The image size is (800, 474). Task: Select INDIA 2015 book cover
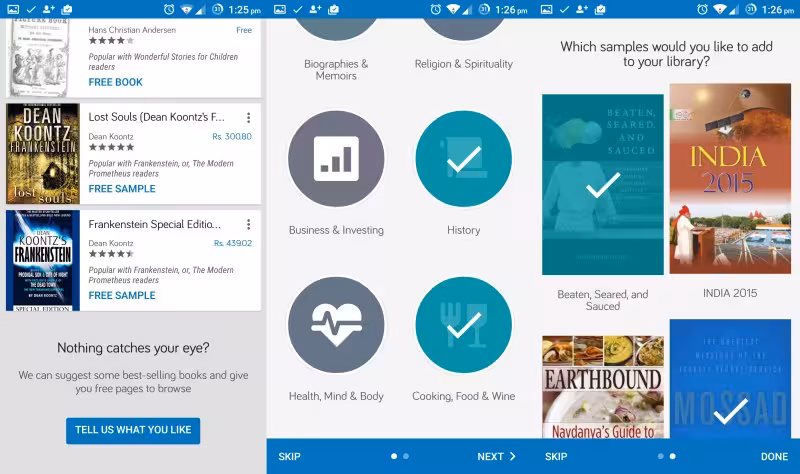pos(730,179)
